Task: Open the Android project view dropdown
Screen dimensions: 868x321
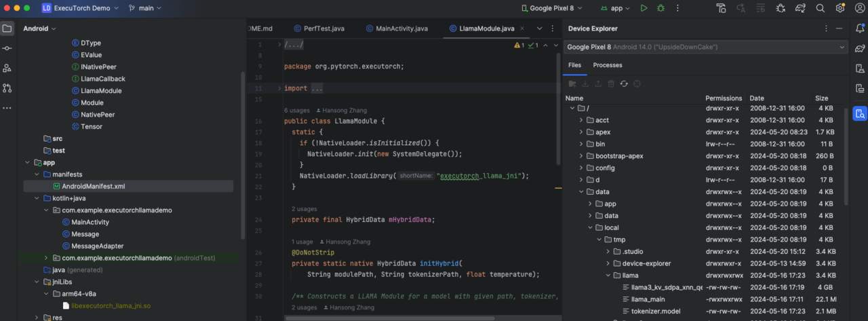Action: click(39, 29)
